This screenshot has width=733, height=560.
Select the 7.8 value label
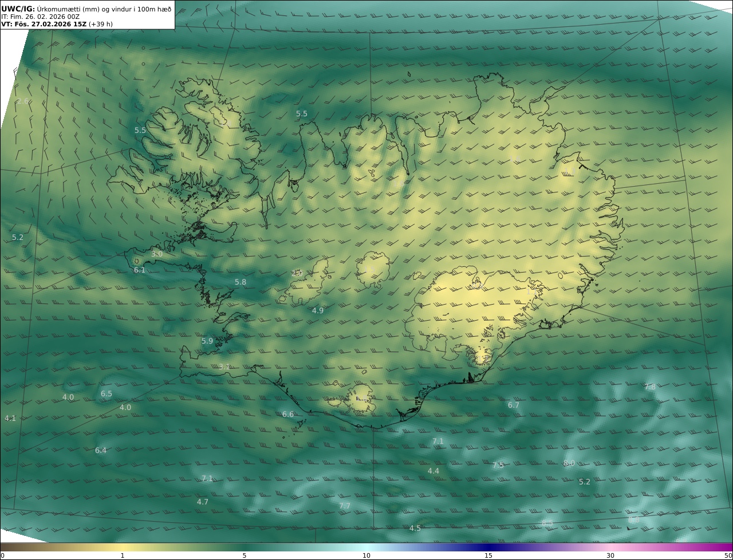pyautogui.click(x=650, y=387)
